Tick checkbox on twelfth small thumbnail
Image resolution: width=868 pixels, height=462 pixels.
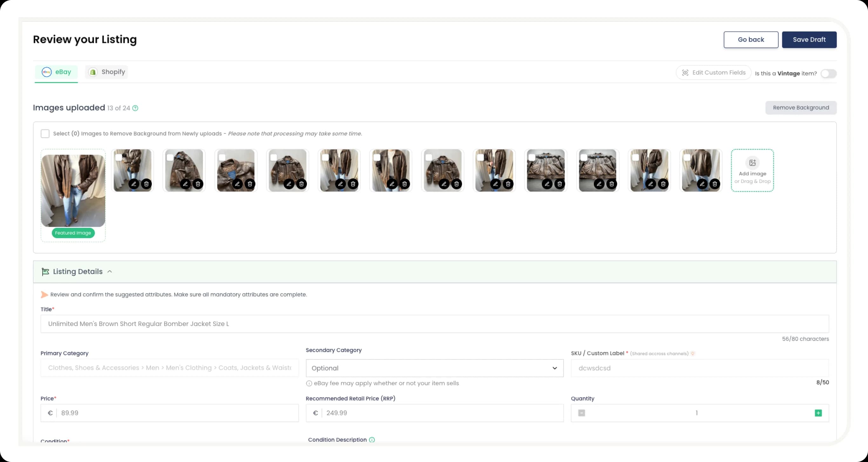click(x=687, y=157)
